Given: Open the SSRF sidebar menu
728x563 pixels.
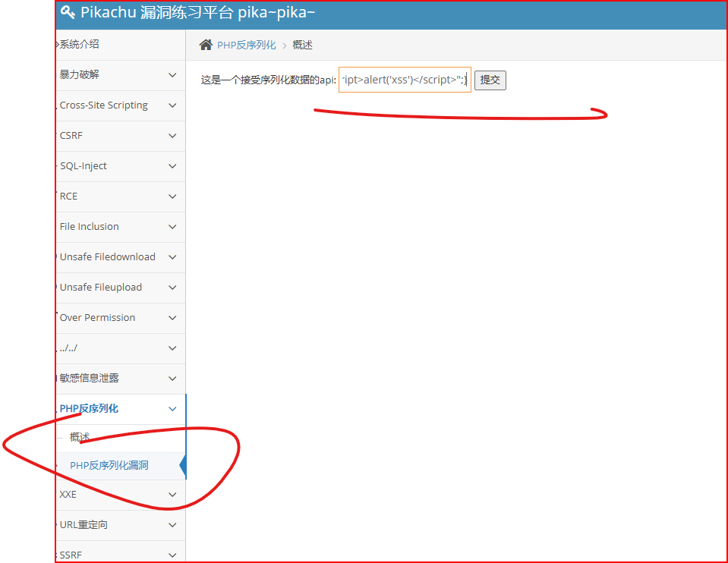Looking at the screenshot, I should tap(71, 555).
